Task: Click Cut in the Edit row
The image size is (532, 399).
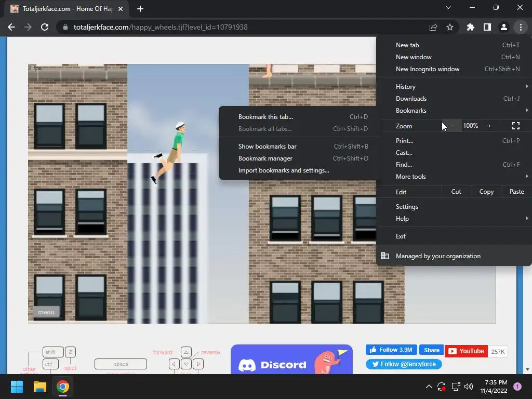Action: (456, 192)
